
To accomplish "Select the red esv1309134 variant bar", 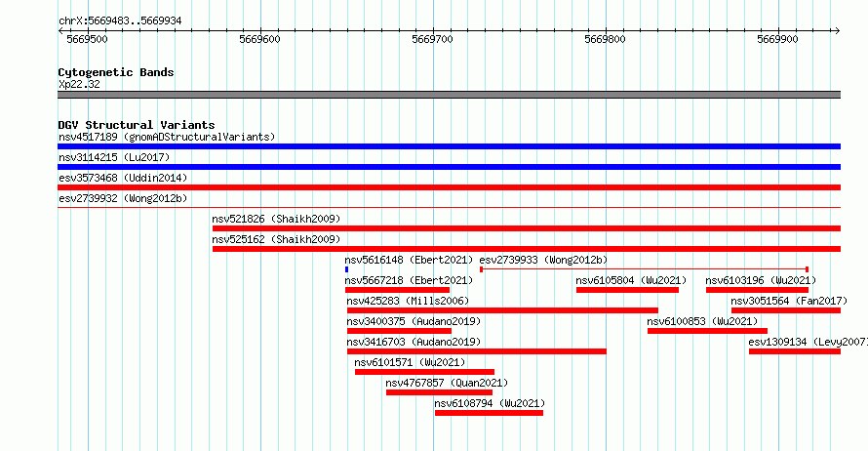I will [795, 351].
